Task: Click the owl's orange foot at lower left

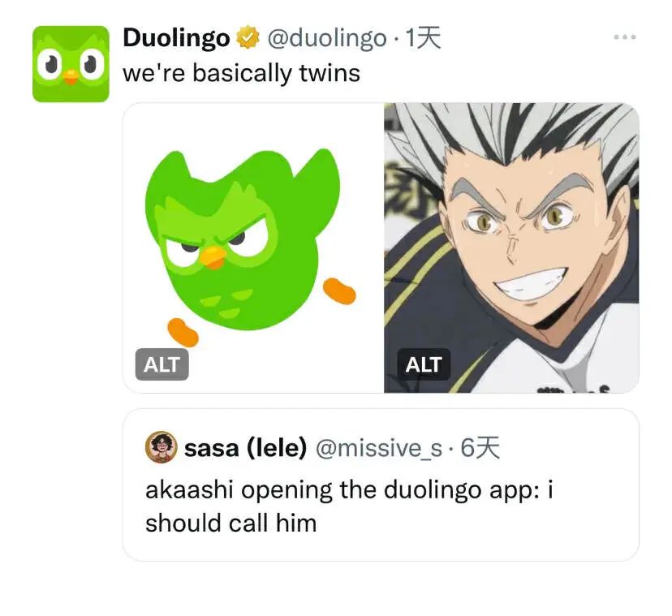Action: [x=183, y=332]
